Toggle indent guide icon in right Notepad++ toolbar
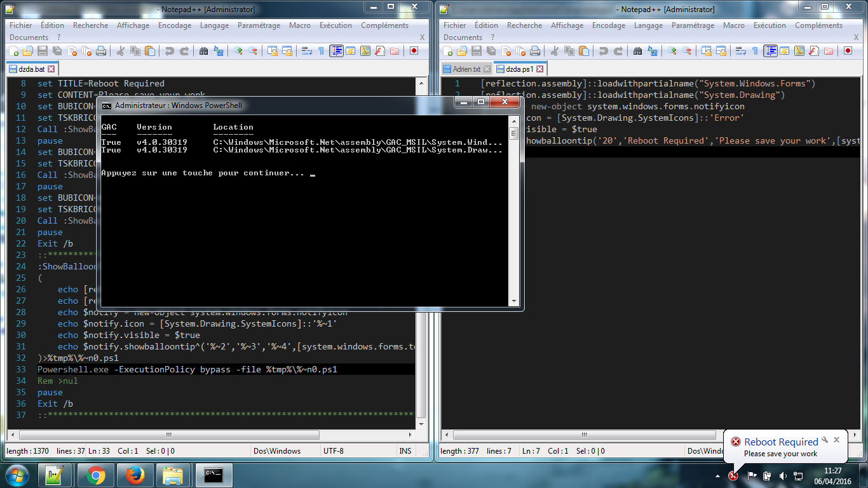 [x=770, y=51]
